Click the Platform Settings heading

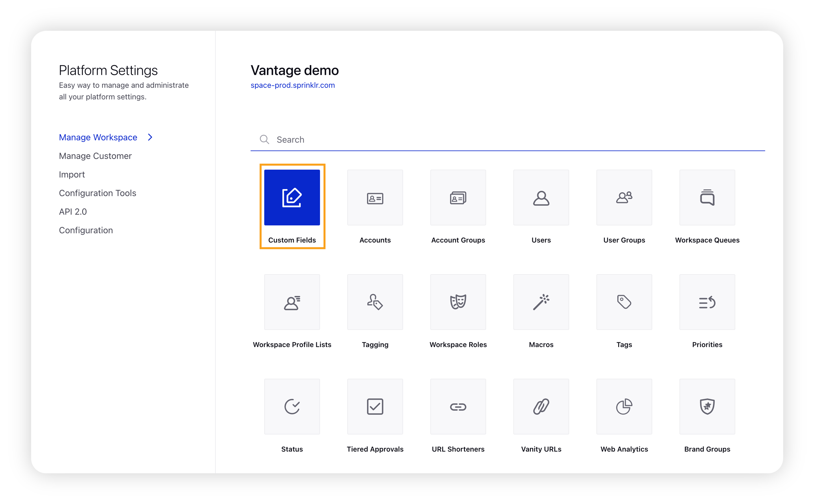(108, 70)
